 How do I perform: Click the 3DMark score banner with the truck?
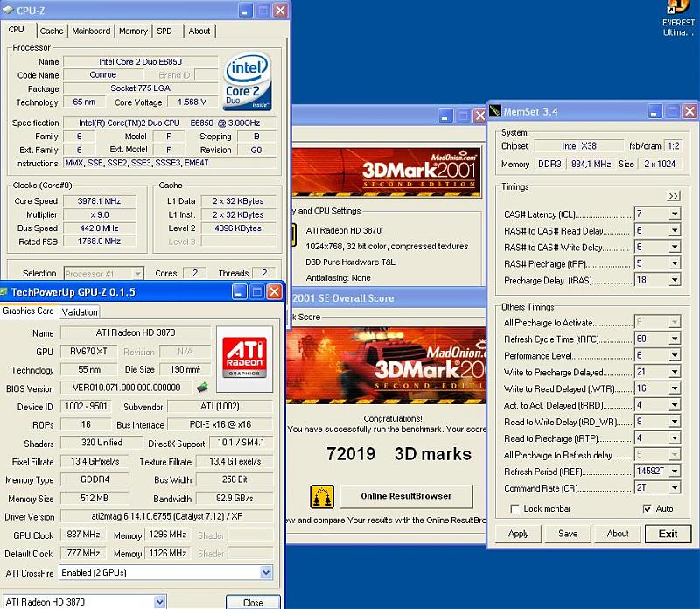[x=386, y=366]
